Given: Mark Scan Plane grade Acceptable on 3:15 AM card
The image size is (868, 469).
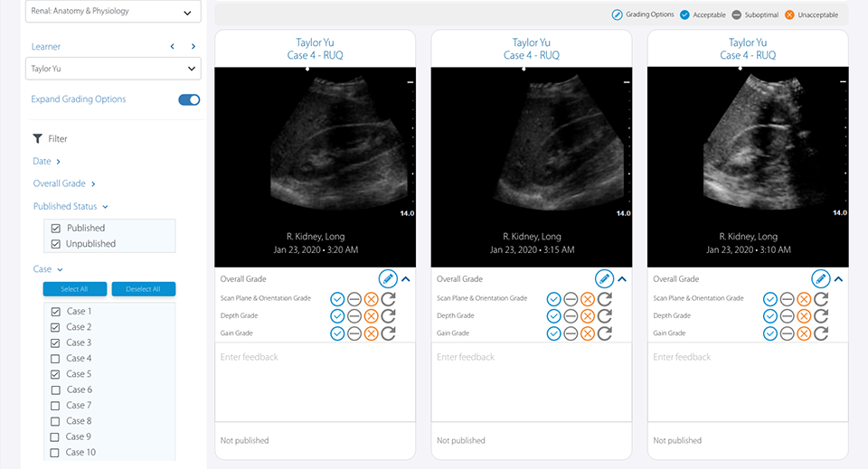Looking at the screenshot, I should tap(553, 299).
